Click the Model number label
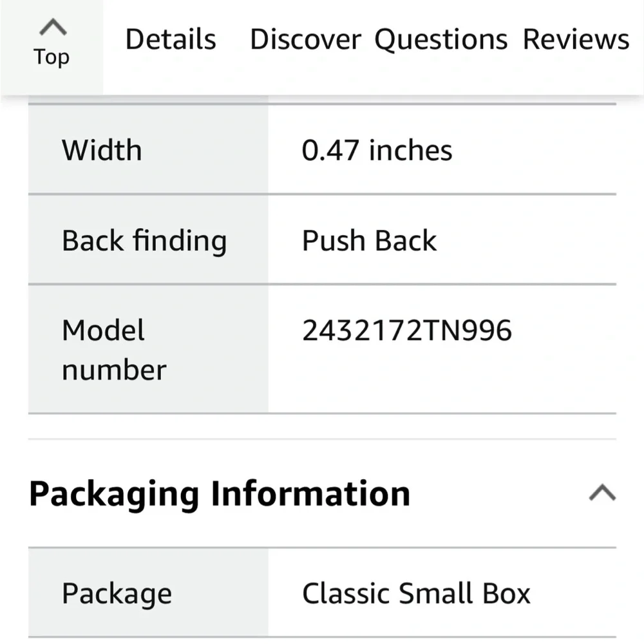Screen dimensions: 644x644 point(114,350)
